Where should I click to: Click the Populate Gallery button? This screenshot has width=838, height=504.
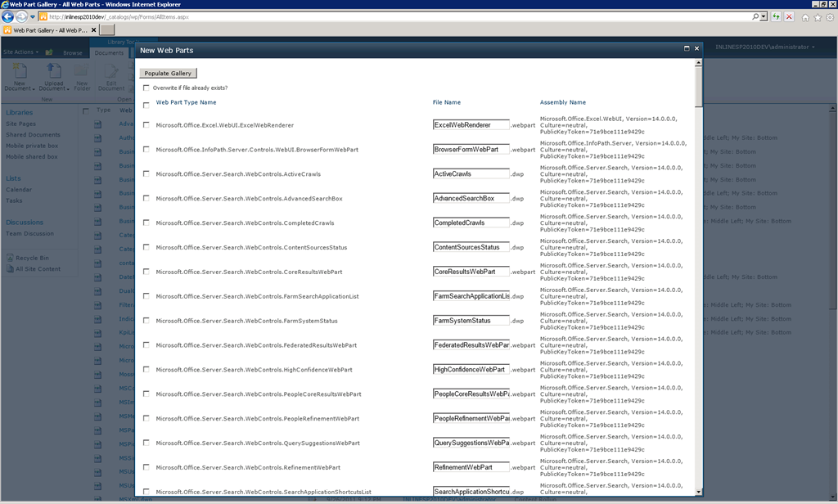[168, 73]
